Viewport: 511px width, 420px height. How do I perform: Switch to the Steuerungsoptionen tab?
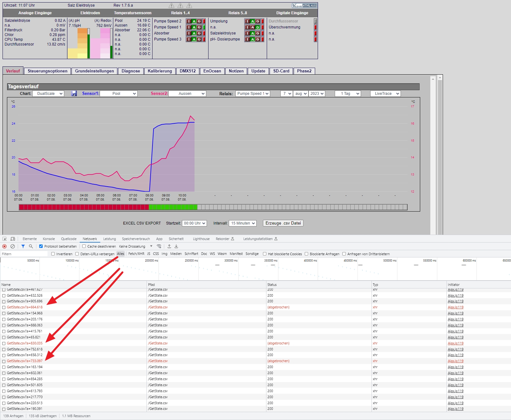coord(47,71)
